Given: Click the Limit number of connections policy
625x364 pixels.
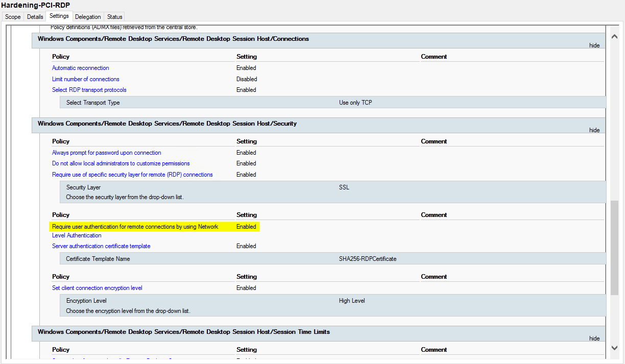Looking at the screenshot, I should tap(85, 79).
